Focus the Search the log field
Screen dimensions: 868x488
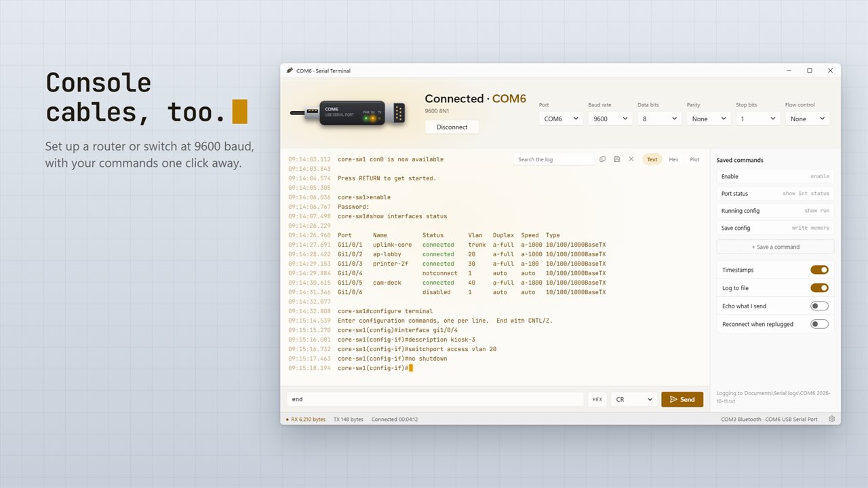[553, 159]
